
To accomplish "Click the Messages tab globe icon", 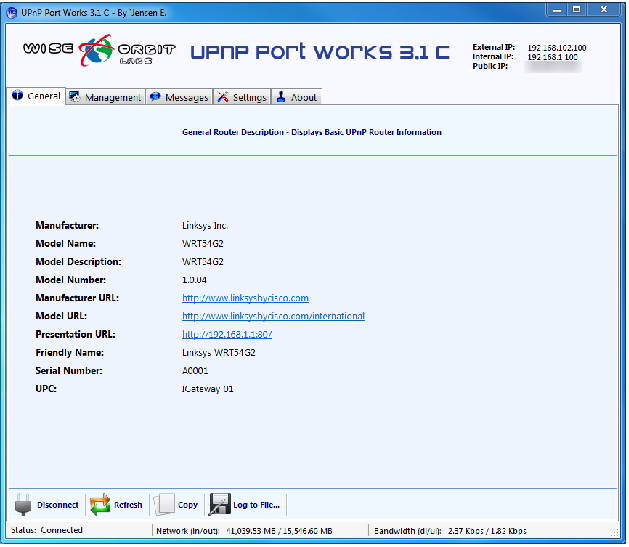I will [155, 97].
